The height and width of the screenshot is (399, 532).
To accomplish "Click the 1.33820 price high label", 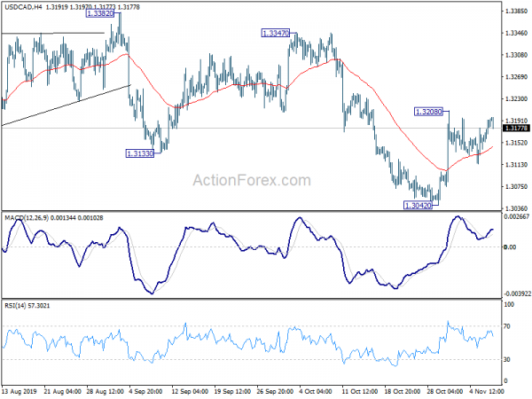I will [x=100, y=13].
